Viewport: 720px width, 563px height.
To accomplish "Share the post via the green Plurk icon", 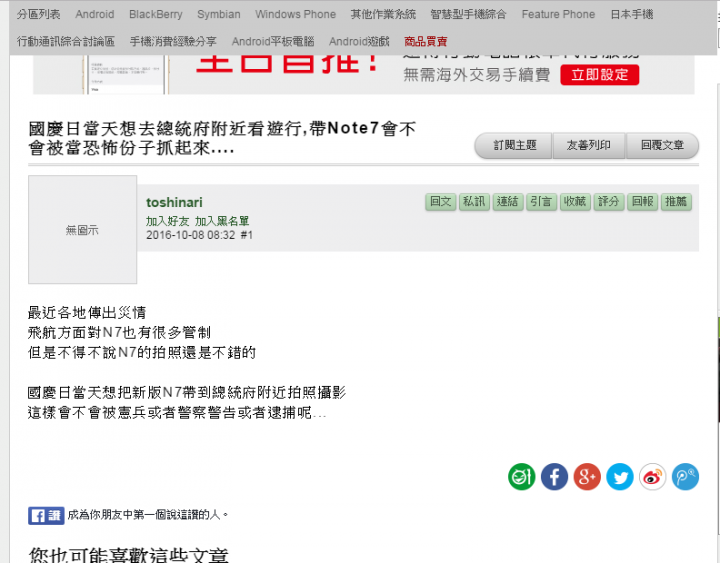I will pos(521,477).
